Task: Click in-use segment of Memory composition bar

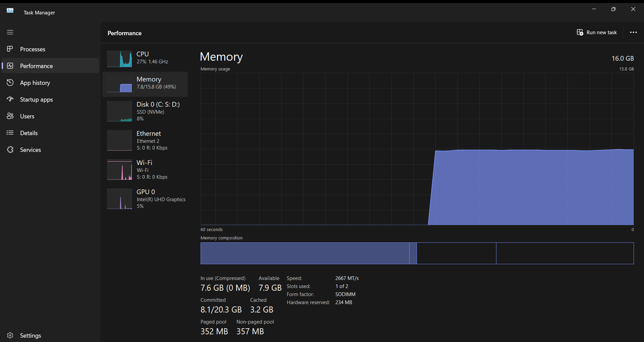Action: (305, 253)
